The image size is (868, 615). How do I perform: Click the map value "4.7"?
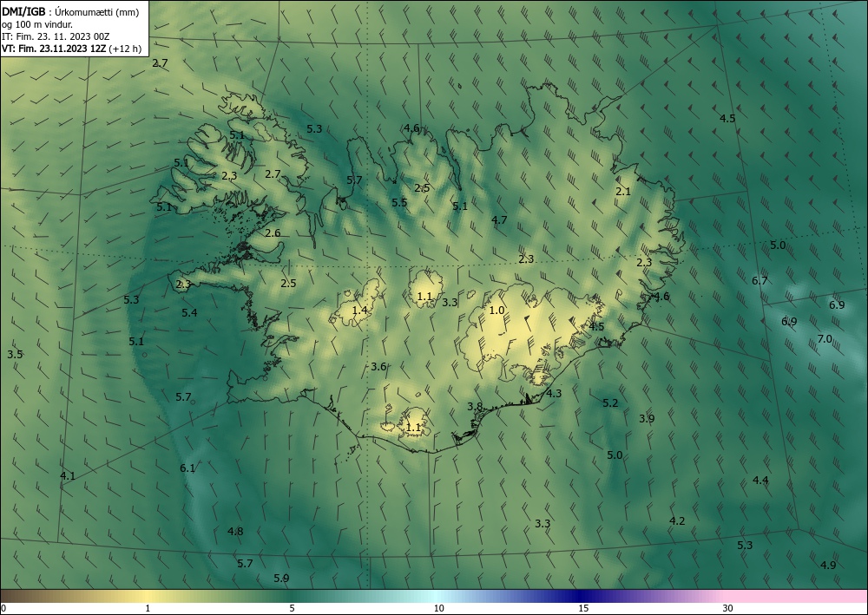click(x=499, y=220)
